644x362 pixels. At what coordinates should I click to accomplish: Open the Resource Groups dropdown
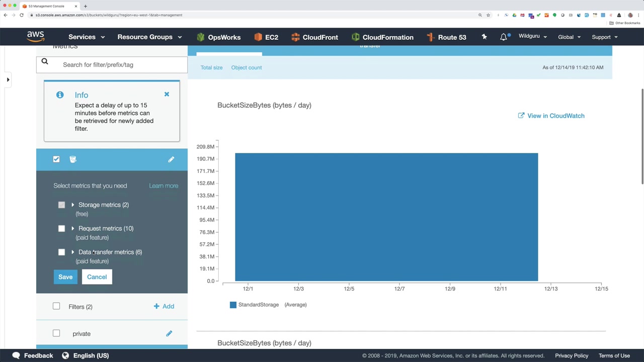(150, 37)
